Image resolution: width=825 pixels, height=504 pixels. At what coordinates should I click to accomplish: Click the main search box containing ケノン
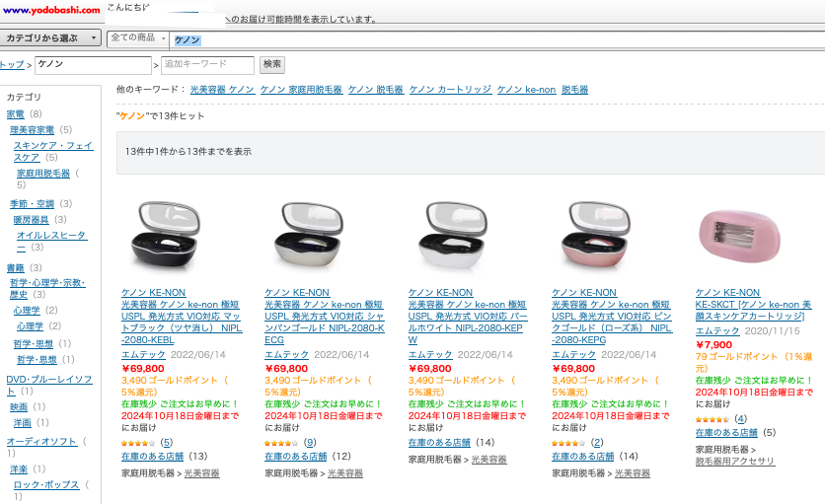click(x=496, y=39)
